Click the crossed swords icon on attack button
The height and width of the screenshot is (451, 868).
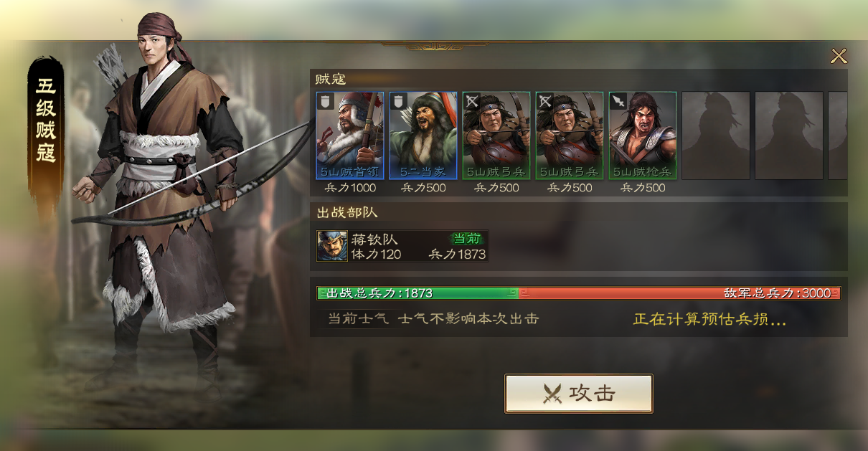(552, 394)
